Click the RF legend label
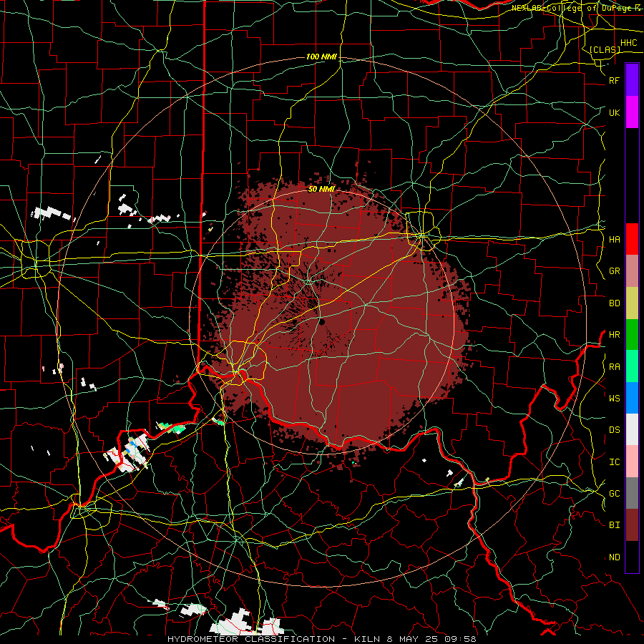The image size is (644, 644). click(x=614, y=80)
